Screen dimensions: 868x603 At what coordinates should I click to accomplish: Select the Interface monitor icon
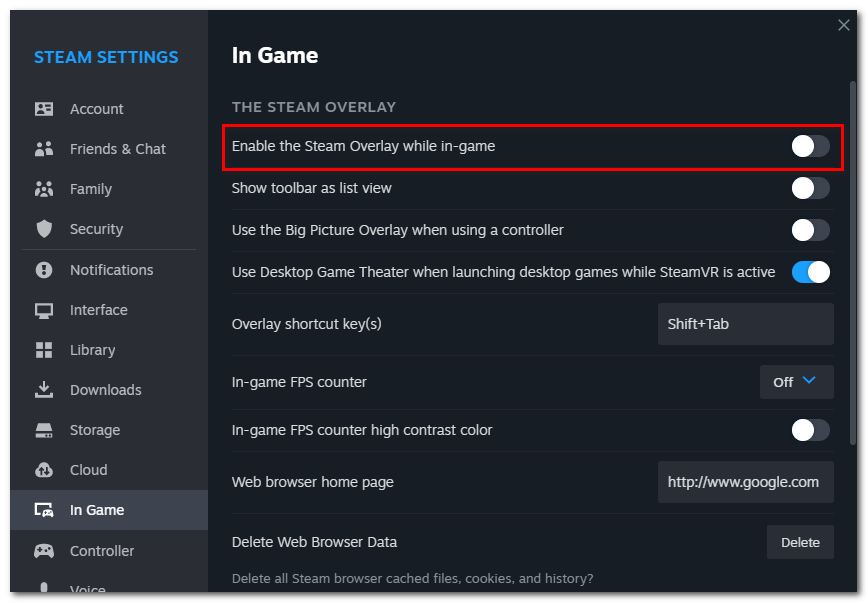tap(45, 310)
